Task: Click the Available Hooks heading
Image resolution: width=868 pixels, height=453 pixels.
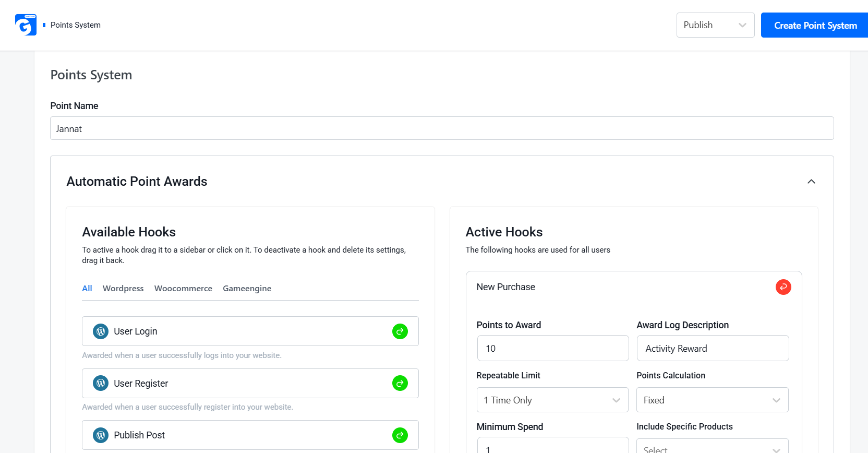Action: 129,232
